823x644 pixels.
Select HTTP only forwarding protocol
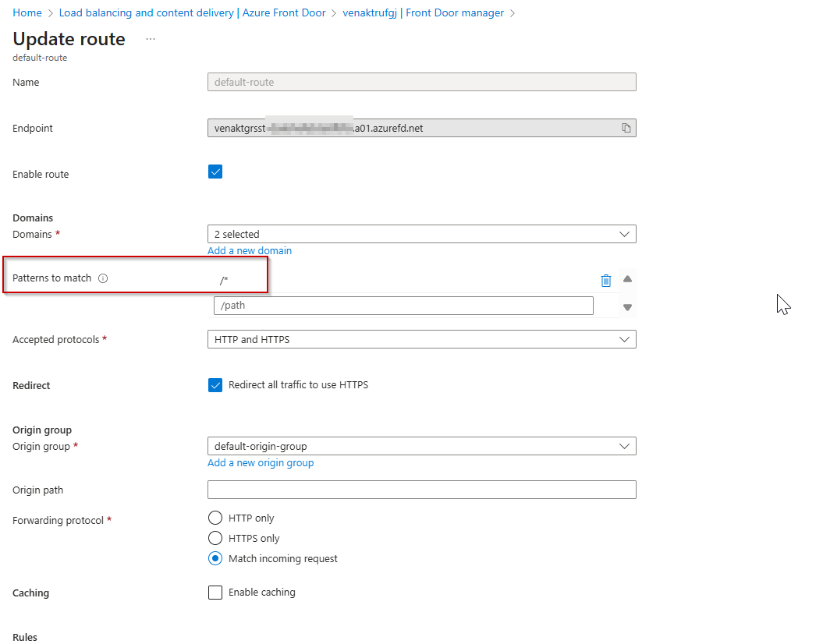215,518
